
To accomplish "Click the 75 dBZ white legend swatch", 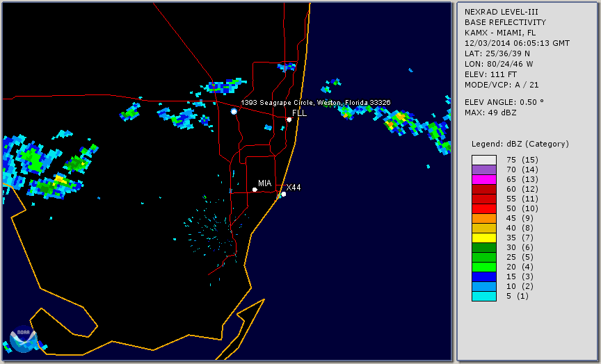I will coord(484,160).
